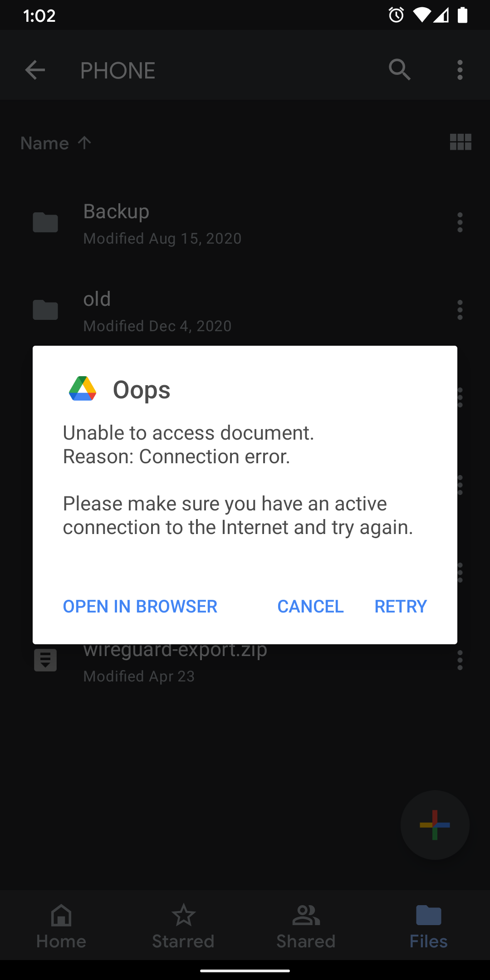Open the top-bar overflow menu
The width and height of the screenshot is (490, 980).
(460, 70)
